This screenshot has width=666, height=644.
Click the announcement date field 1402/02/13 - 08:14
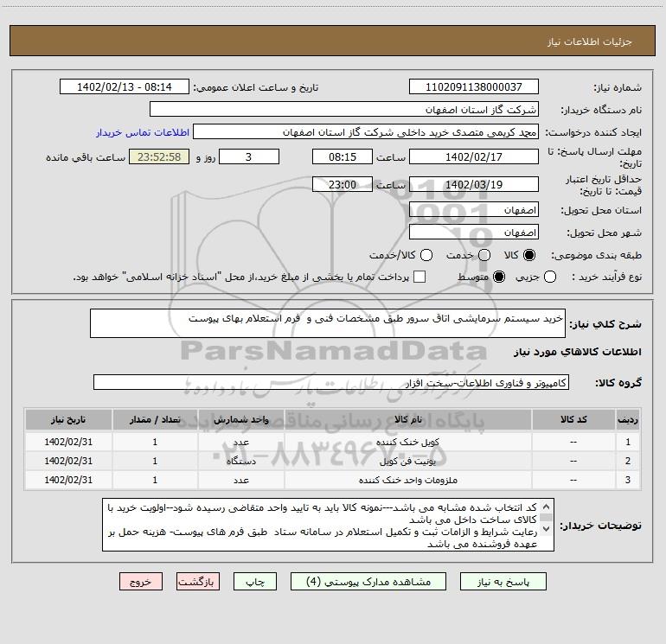tap(125, 87)
